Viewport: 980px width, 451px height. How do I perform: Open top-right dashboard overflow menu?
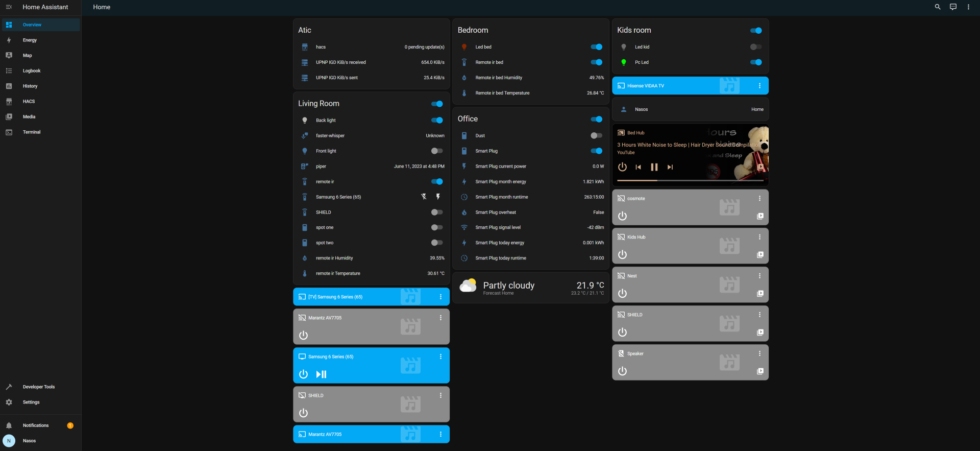click(968, 7)
